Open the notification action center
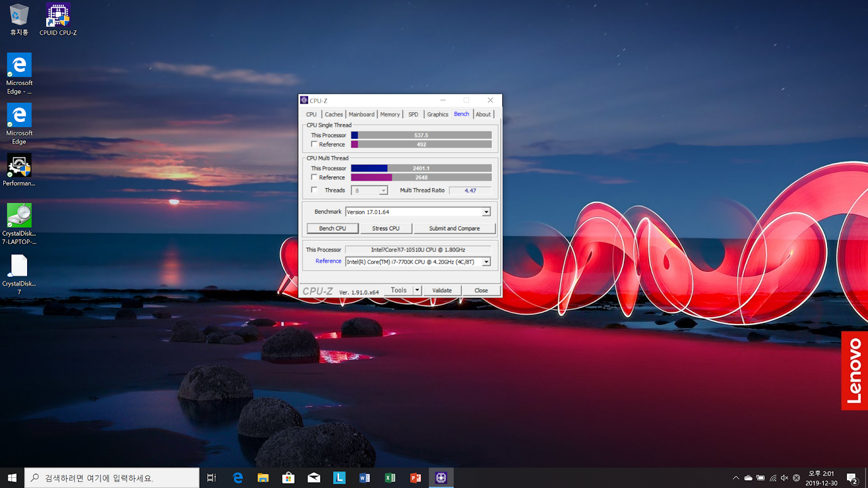The image size is (868, 488). coord(852,478)
